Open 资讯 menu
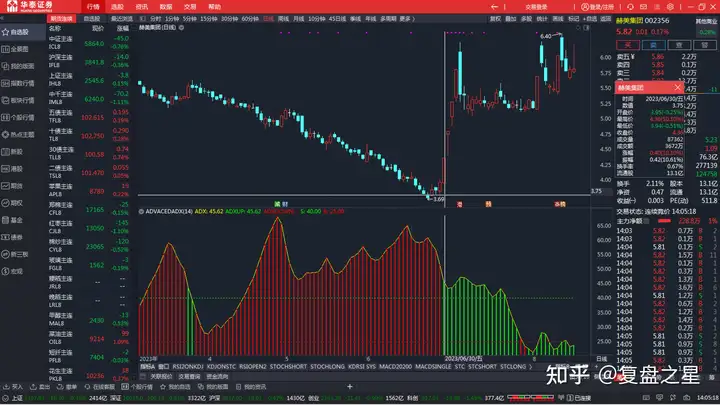The image size is (720, 405). point(142,7)
